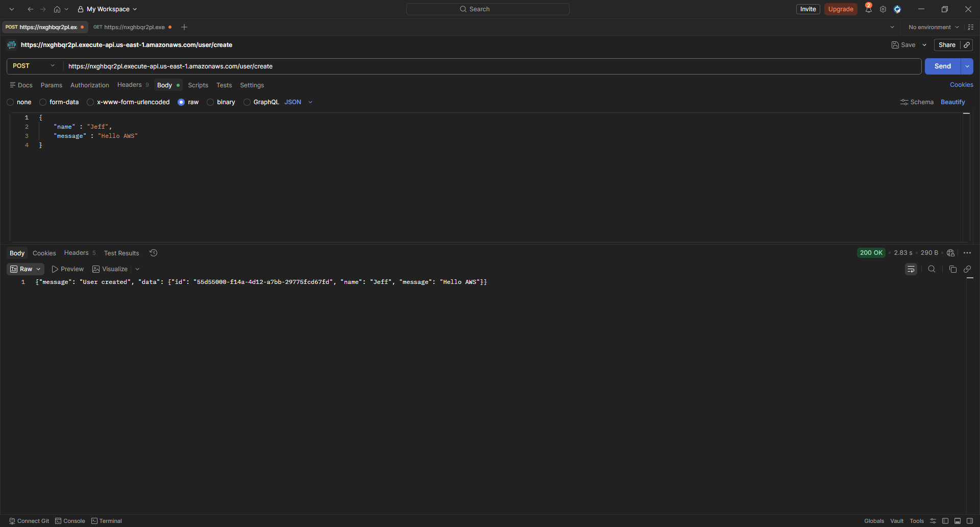Click the Beautify link
Screen dimensions: 980x527
point(953,102)
